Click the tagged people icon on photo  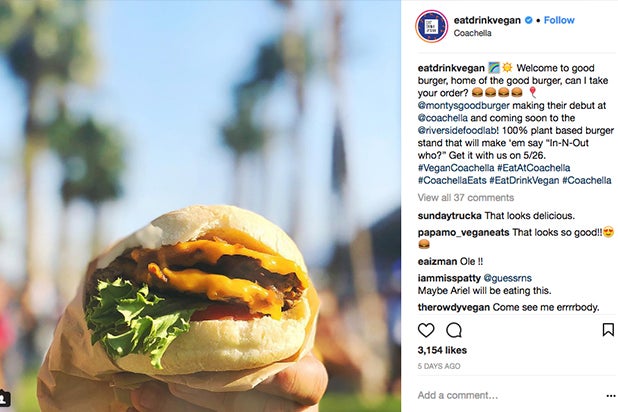(5, 398)
